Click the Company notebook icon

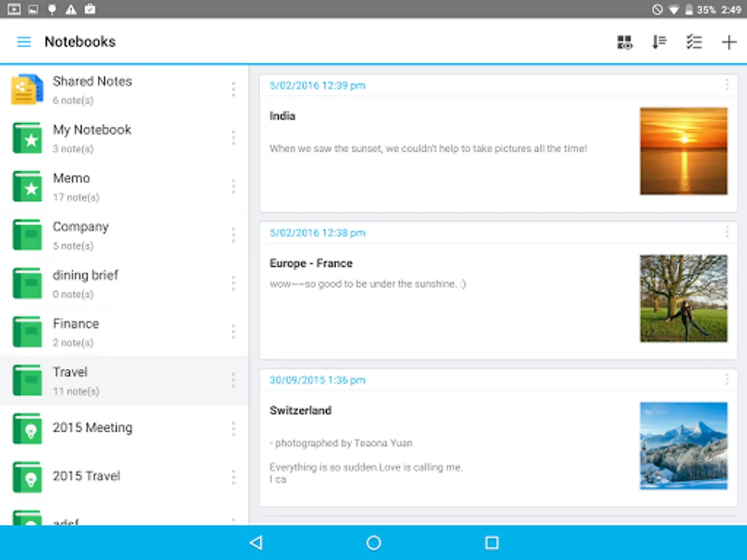pos(27,235)
